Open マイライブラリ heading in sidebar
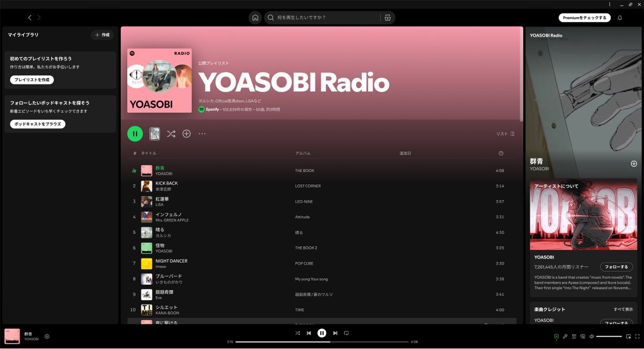Viewport: 644px width, 349px height. [23, 35]
